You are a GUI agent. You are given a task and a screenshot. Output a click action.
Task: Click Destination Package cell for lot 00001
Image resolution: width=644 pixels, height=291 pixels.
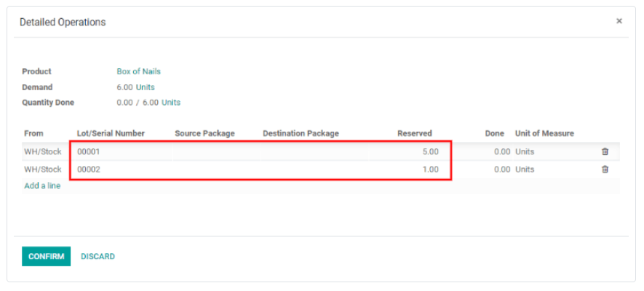[x=313, y=152]
